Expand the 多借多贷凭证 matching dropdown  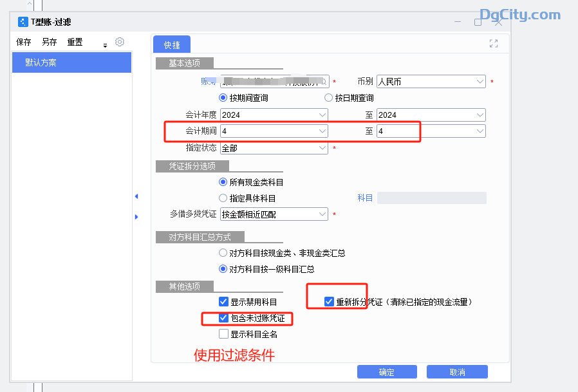tap(322, 214)
